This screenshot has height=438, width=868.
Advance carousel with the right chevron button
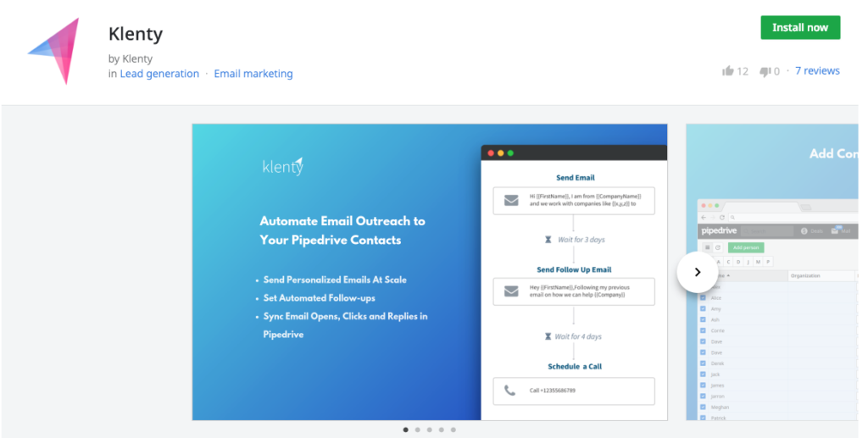(x=698, y=272)
